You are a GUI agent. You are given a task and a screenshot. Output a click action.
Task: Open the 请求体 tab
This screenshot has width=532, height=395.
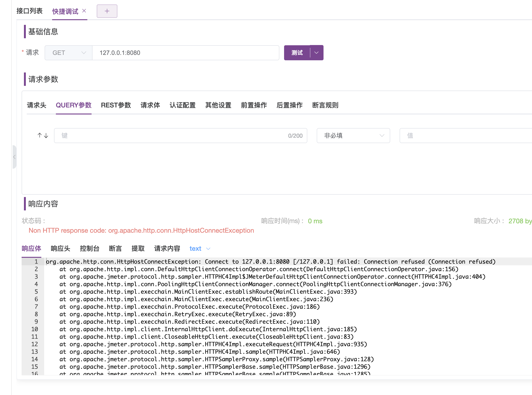[x=150, y=105]
